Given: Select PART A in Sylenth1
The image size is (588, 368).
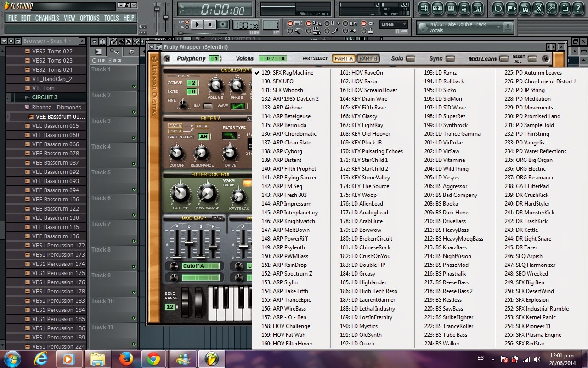Looking at the screenshot, I should tap(344, 58).
